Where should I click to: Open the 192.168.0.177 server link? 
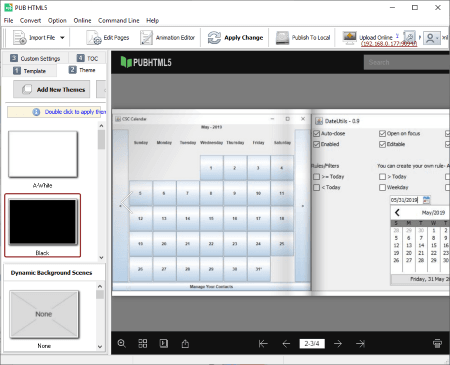(389, 44)
